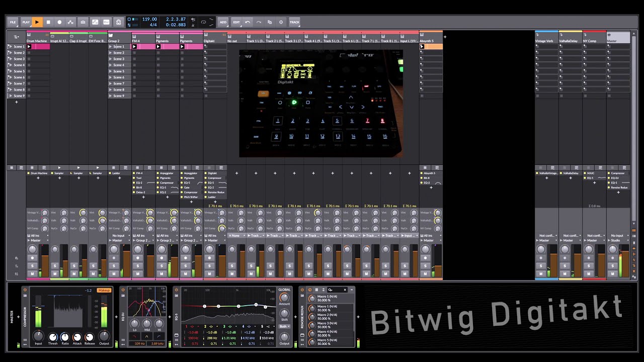Select Pitch Shifter device in track list
644x362 pixels.
(x=191, y=197)
